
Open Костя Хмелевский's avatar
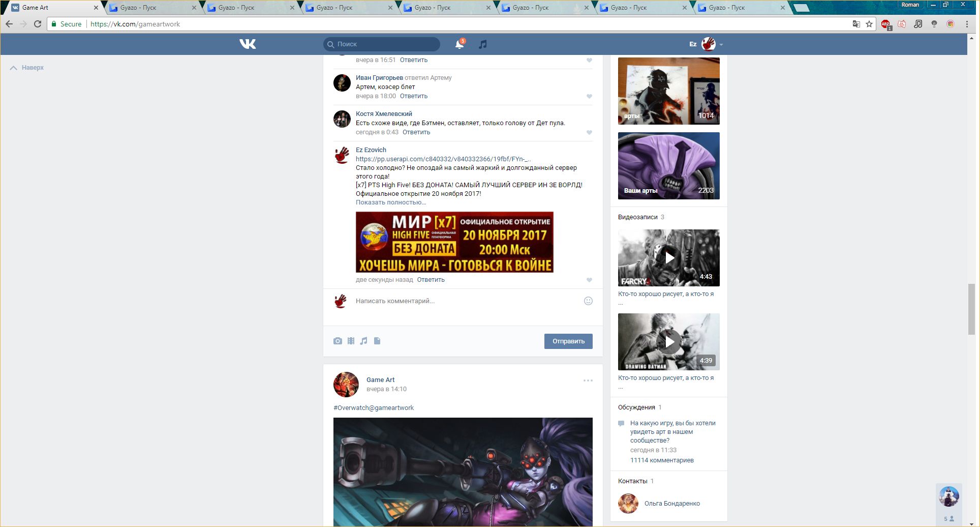(342, 119)
